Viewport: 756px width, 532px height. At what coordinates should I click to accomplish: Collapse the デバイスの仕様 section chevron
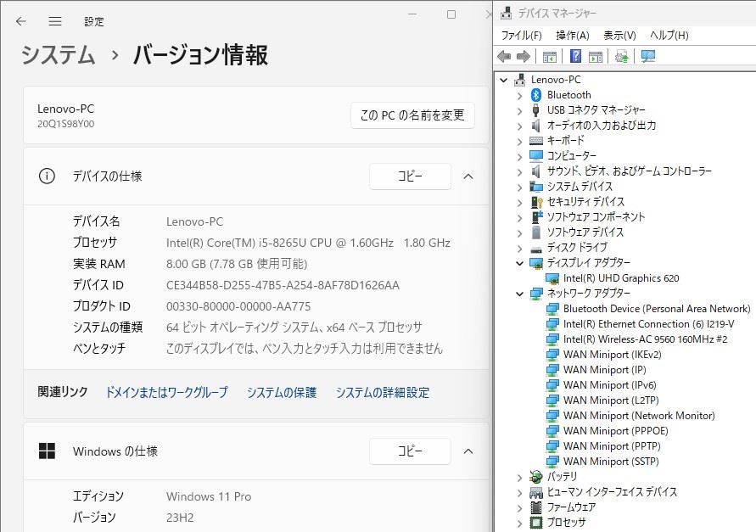coord(468,176)
